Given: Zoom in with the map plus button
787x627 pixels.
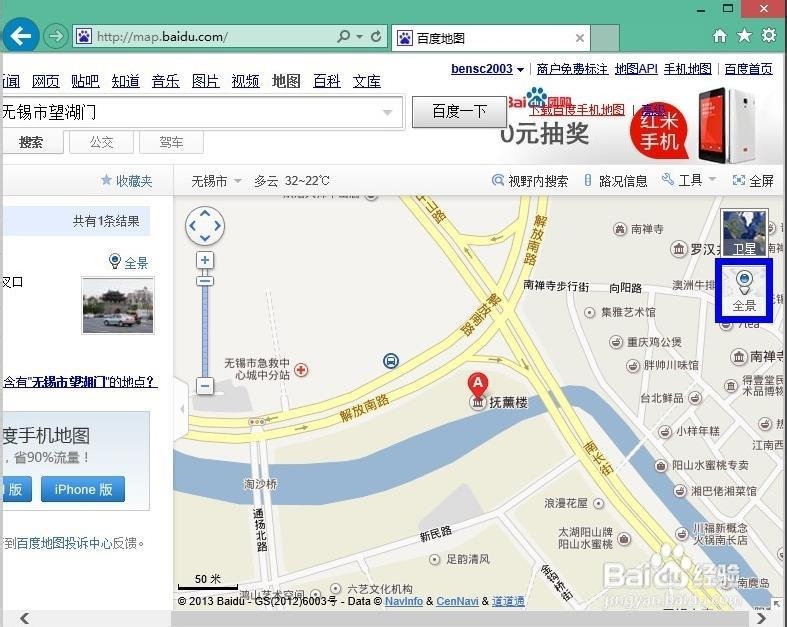Looking at the screenshot, I should click(205, 260).
